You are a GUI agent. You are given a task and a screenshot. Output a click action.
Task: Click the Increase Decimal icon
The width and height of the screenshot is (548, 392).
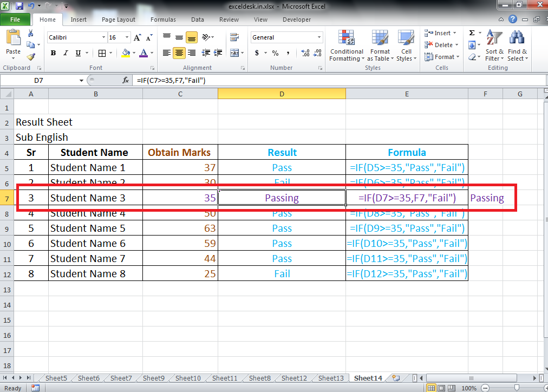(x=305, y=54)
